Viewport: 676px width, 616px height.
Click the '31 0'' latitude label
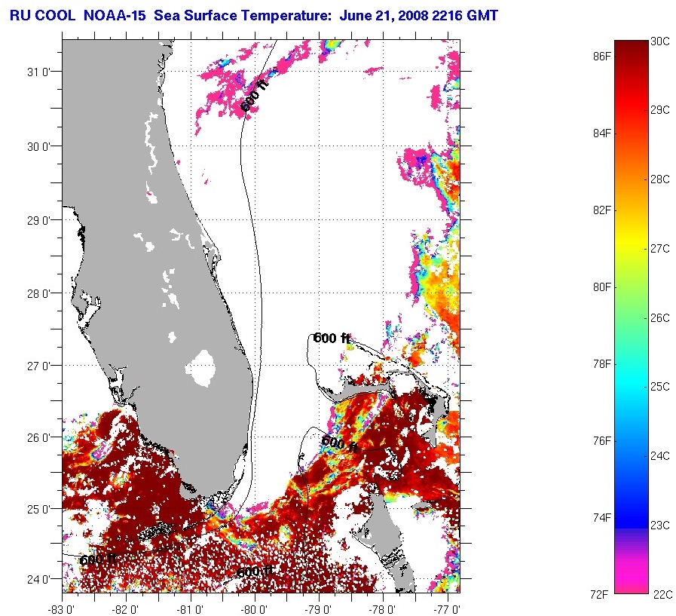38,72
